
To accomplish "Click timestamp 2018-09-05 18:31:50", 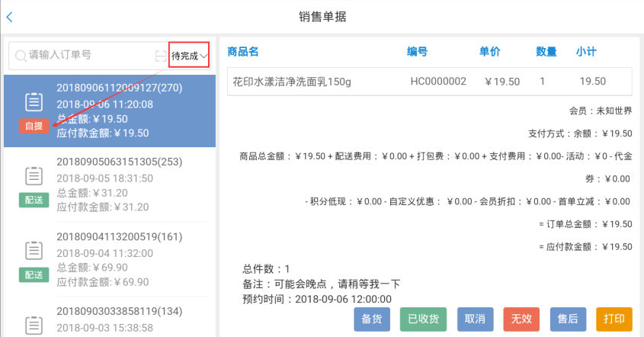I will (104, 178).
